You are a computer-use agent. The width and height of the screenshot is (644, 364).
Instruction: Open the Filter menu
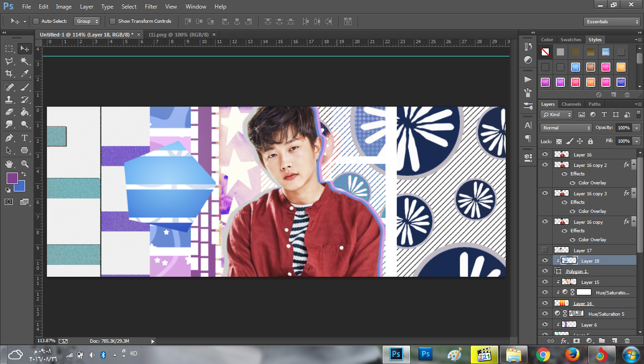[151, 7]
